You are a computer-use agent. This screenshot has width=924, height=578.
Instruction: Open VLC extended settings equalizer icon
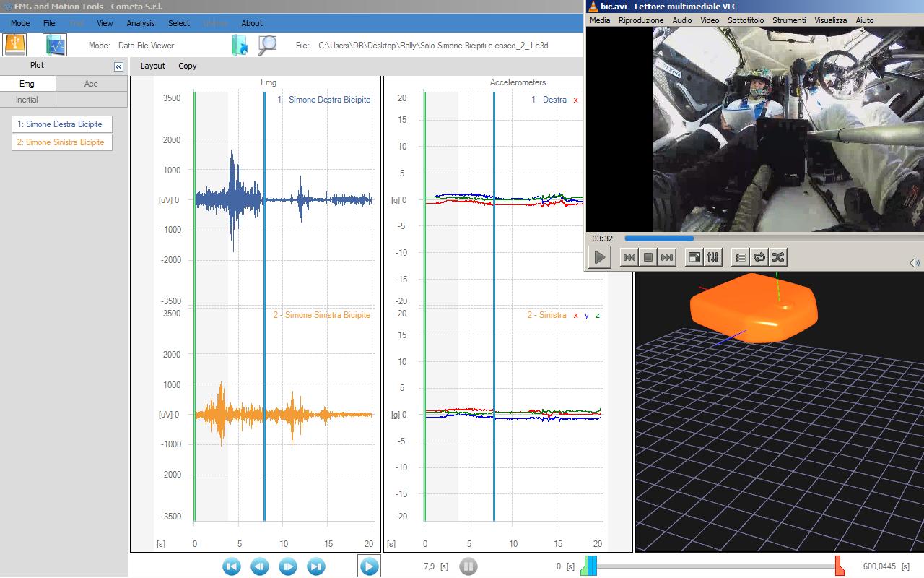[x=712, y=257]
